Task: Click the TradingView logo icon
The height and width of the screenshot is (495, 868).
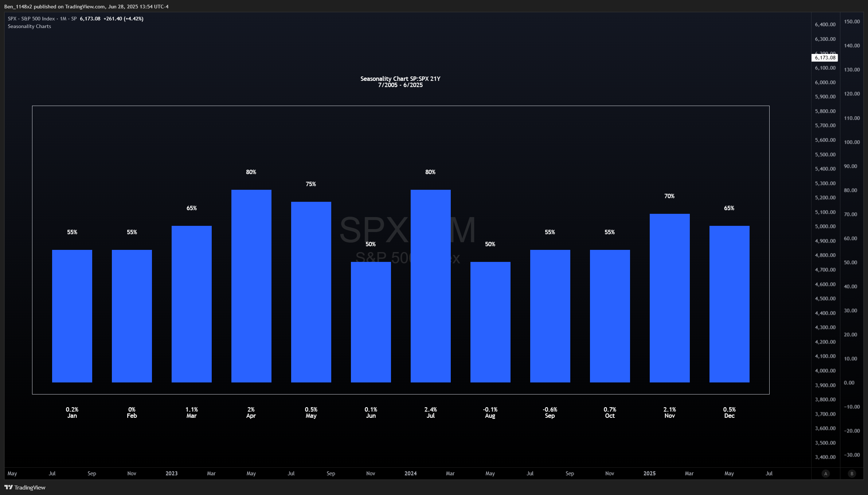Action: [9, 487]
